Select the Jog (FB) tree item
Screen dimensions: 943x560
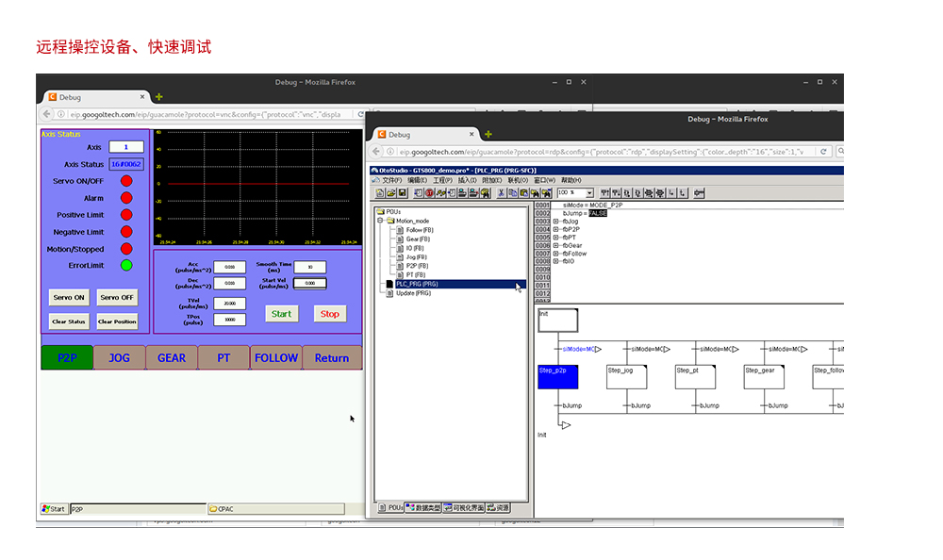click(416, 256)
